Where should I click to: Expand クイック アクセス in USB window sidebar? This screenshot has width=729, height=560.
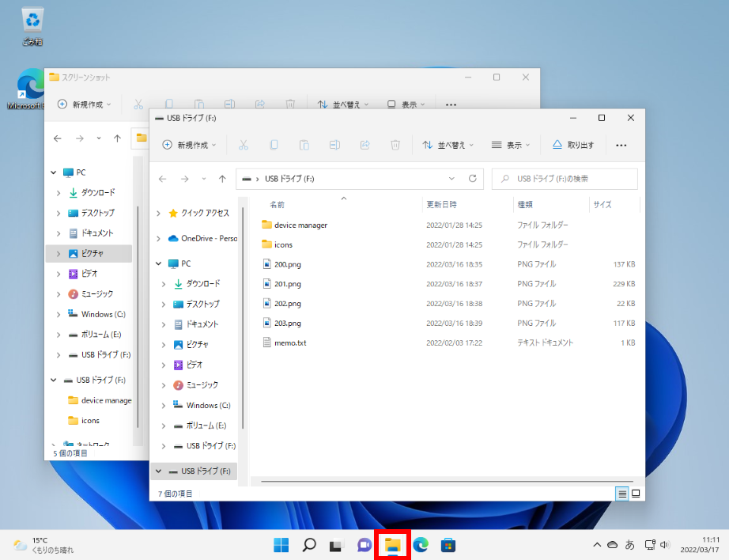pos(159,213)
